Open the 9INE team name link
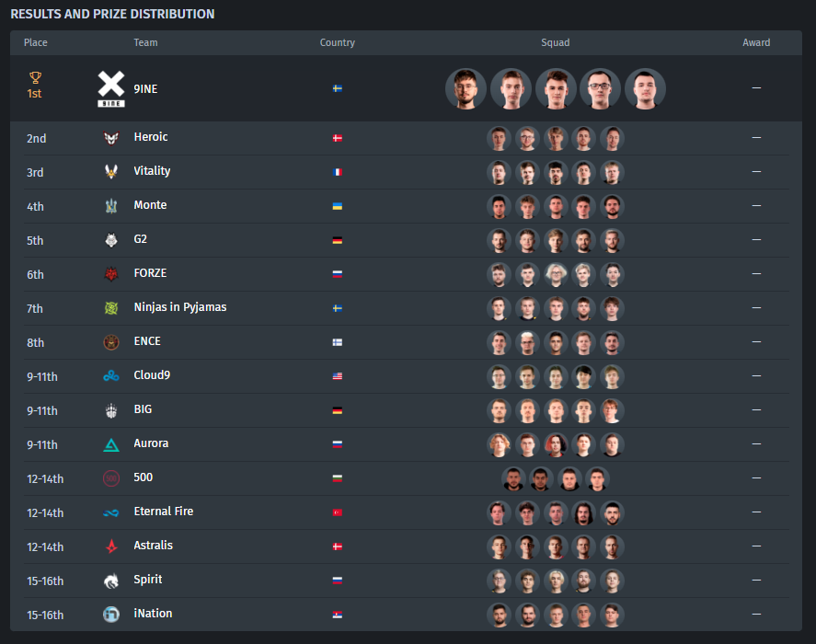816x644 pixels. tap(145, 89)
